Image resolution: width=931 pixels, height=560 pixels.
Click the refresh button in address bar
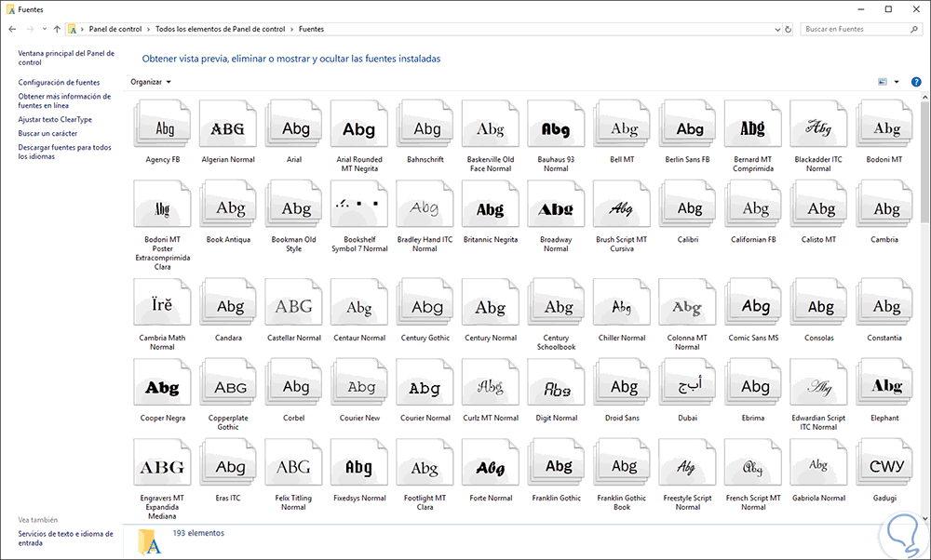pyautogui.click(x=789, y=30)
